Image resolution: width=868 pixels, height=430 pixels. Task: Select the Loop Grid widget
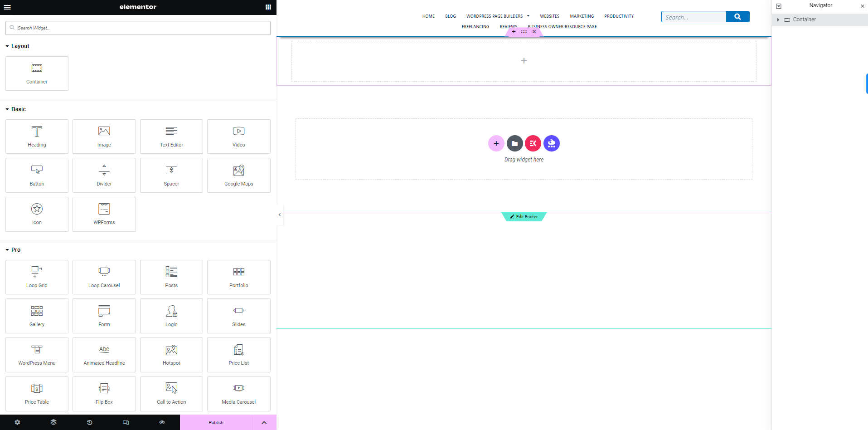[37, 277]
